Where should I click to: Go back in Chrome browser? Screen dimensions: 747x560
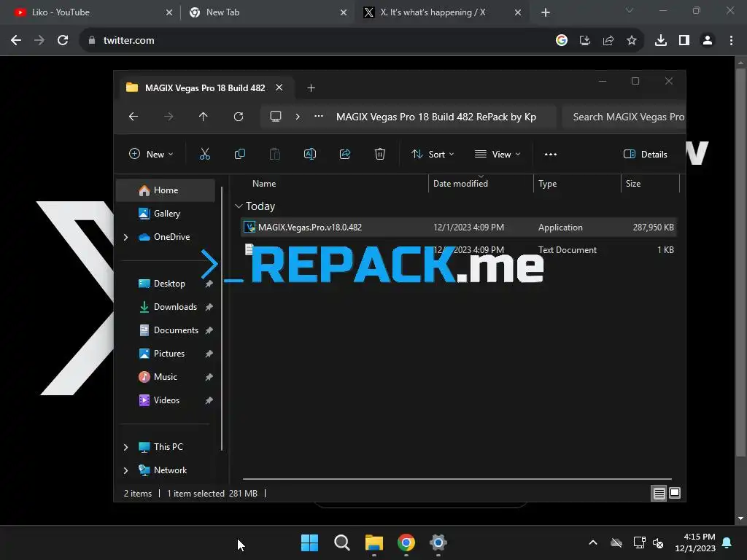point(16,41)
